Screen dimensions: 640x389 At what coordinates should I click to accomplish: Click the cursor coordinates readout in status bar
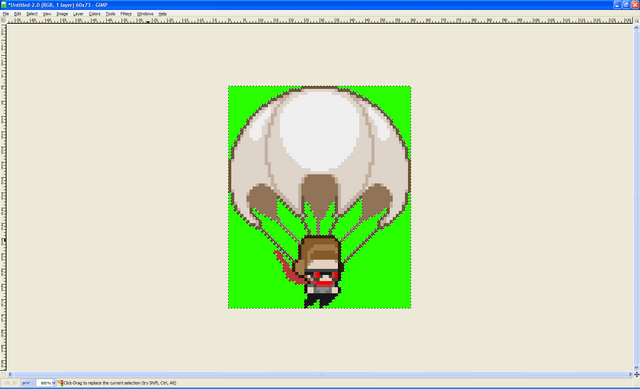[x=11, y=383]
